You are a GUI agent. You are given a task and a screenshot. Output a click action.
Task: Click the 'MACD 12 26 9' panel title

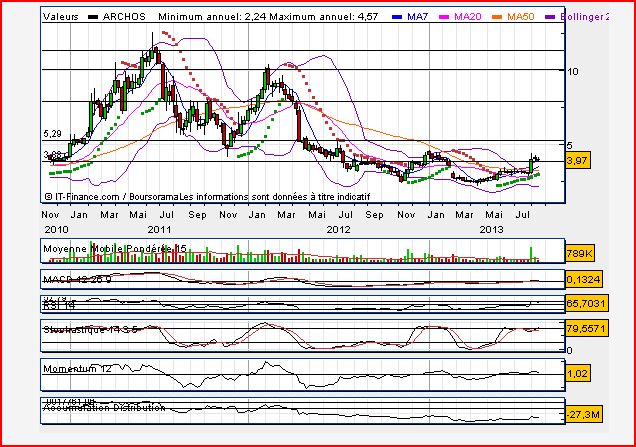[x=77, y=279]
